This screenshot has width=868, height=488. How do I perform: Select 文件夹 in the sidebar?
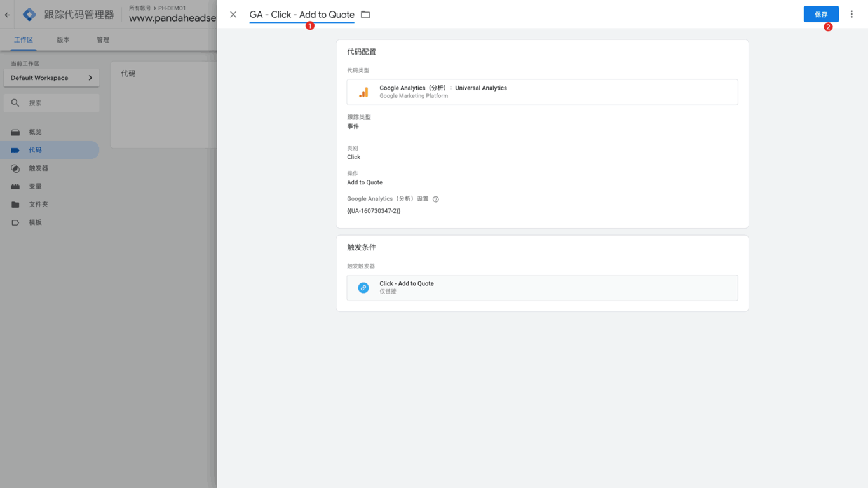[x=38, y=205]
